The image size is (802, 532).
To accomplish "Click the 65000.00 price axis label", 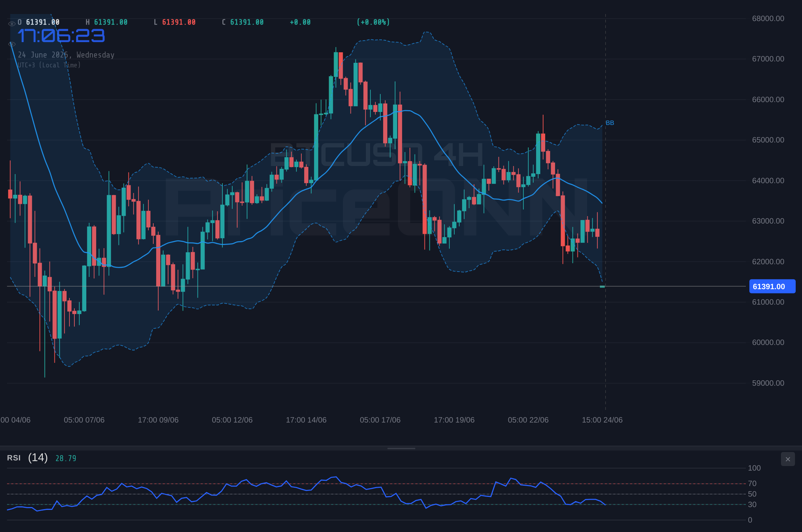I will pos(768,140).
